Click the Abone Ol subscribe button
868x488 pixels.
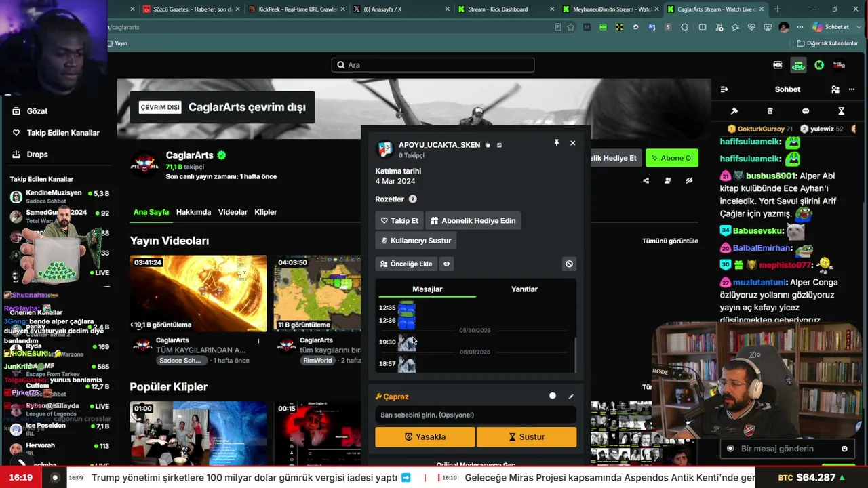tap(672, 158)
